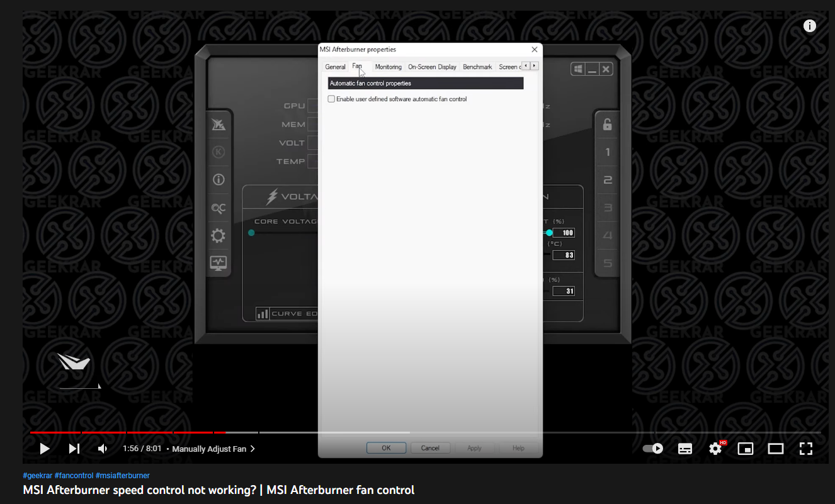Click the MSI dragon logo in Afterburner sidebar
Screen dimensions: 835x504
pyautogui.click(x=219, y=125)
